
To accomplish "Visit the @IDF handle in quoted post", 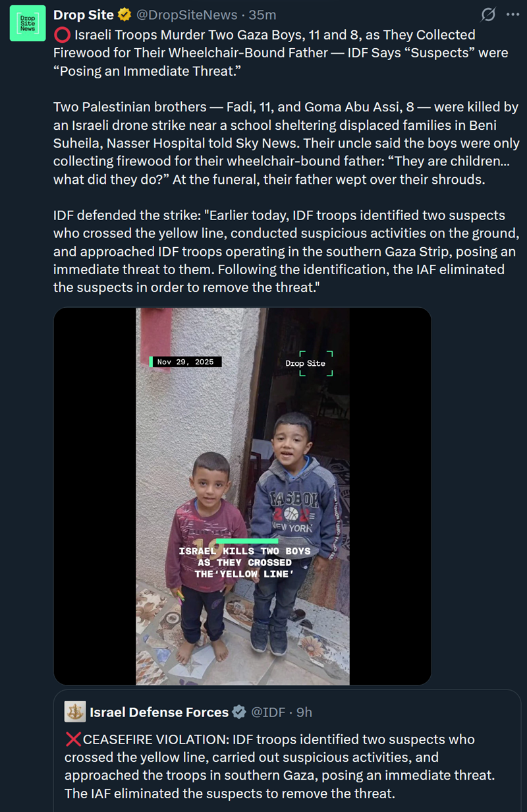I will click(267, 712).
